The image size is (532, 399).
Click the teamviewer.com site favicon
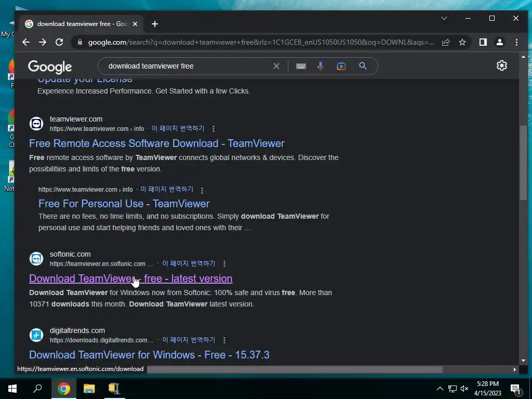[36, 124]
